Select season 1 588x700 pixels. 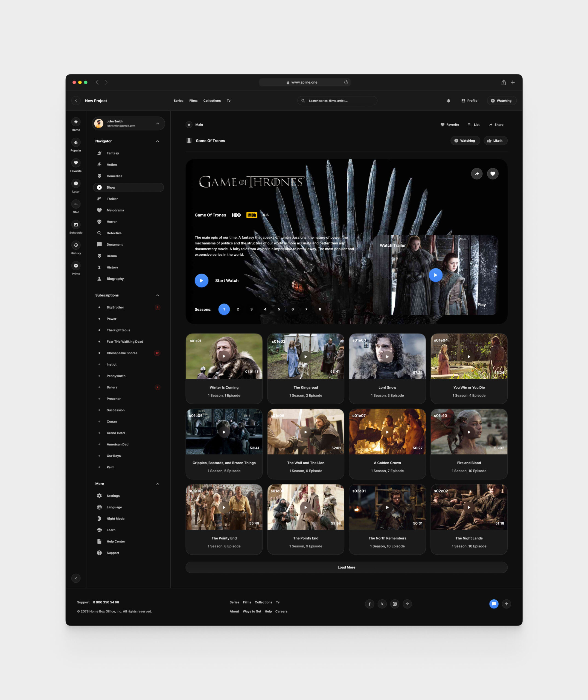point(224,309)
